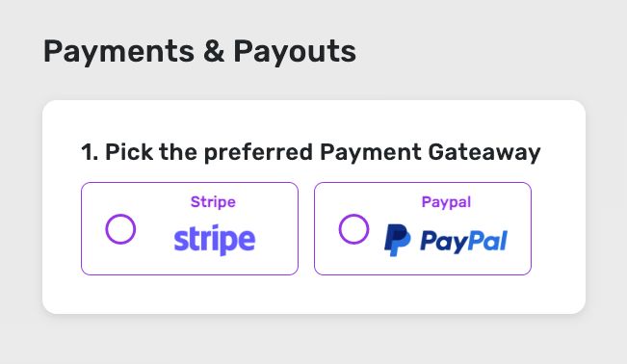Click the small purple Stripe label
Viewport: 627px width, 364px height.
pyautogui.click(x=213, y=202)
